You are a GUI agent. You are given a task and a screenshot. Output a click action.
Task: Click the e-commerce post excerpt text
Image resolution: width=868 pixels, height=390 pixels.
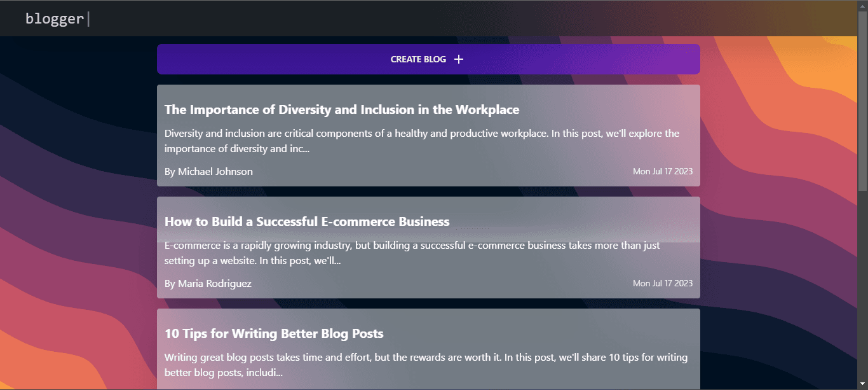click(x=412, y=253)
